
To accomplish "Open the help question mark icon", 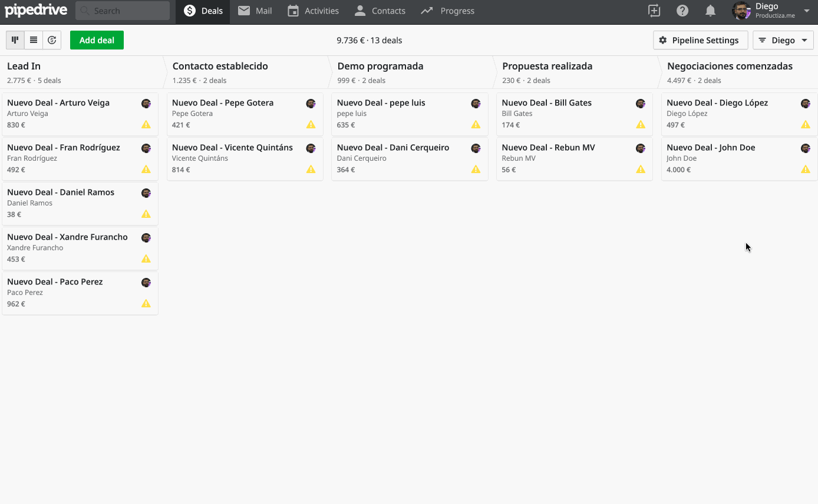I will point(682,11).
